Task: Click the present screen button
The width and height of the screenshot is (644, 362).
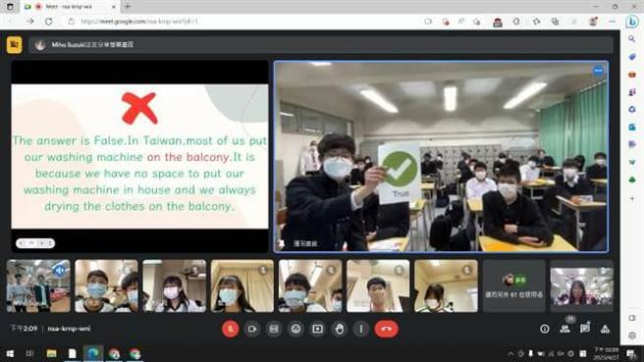Action: (x=317, y=329)
